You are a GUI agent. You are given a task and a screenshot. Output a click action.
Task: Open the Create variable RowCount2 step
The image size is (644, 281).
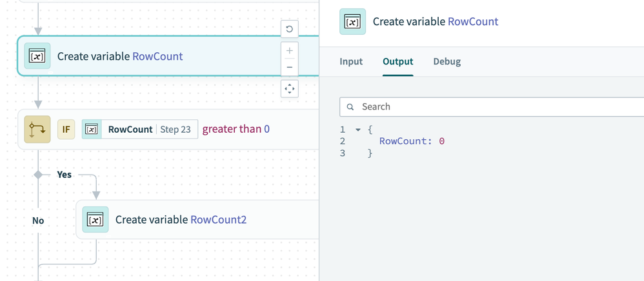(181, 220)
